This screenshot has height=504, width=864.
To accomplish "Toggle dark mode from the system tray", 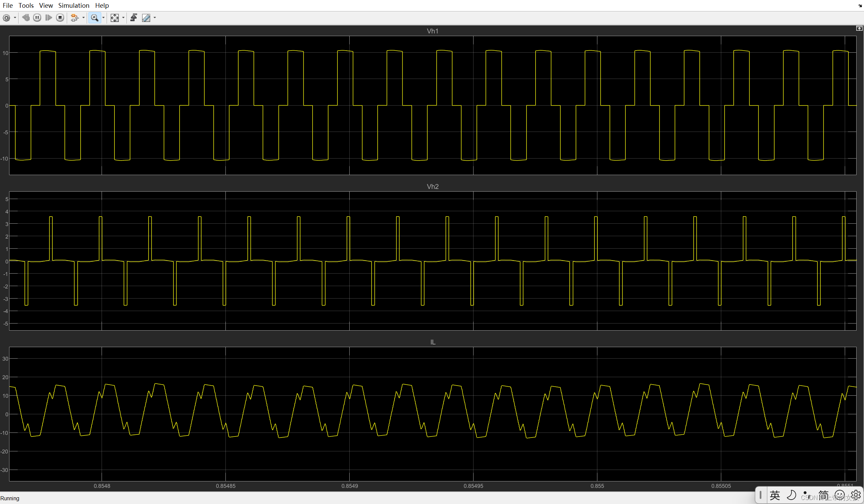I will pos(791,495).
